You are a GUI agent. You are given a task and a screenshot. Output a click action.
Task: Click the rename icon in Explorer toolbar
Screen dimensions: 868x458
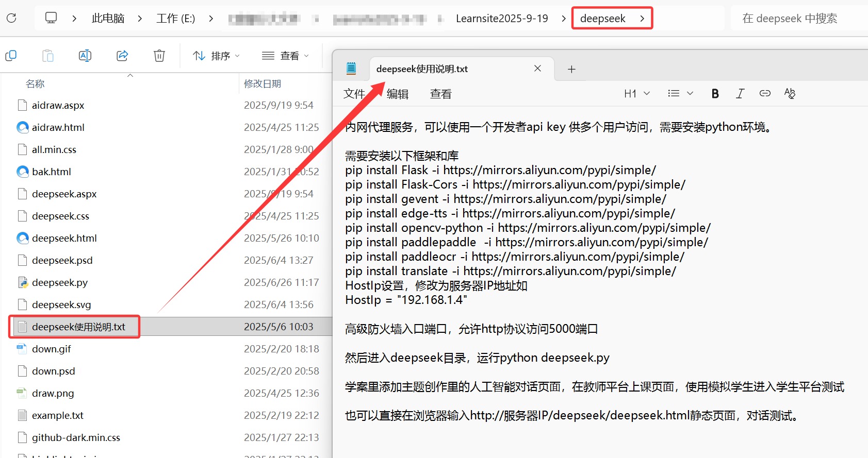85,56
